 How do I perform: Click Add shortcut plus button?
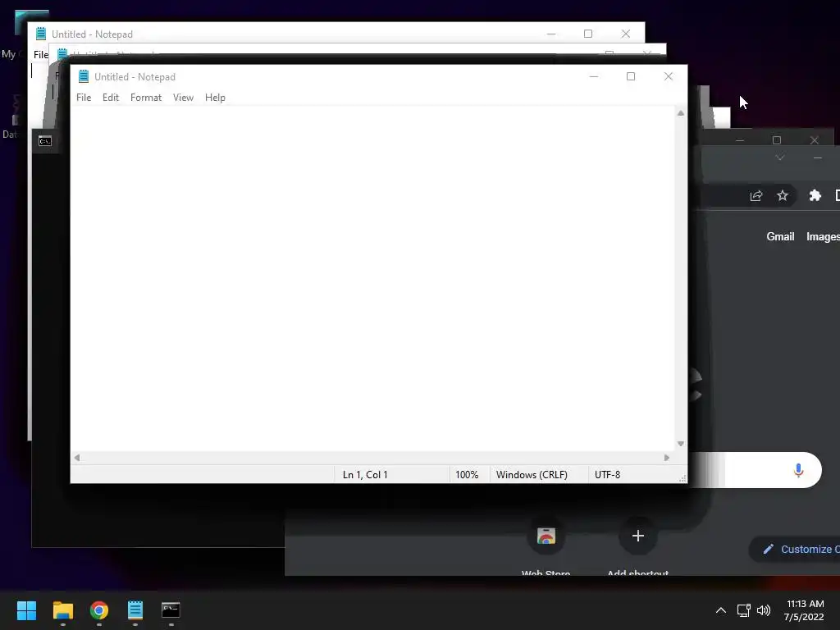tap(637, 536)
